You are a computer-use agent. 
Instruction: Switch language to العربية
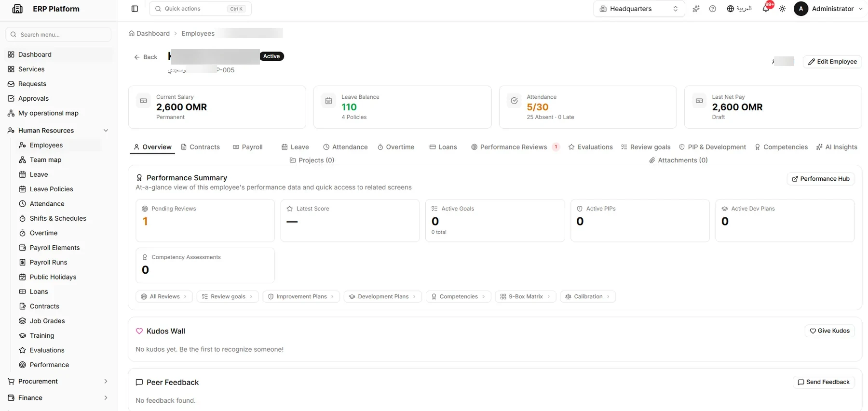739,9
